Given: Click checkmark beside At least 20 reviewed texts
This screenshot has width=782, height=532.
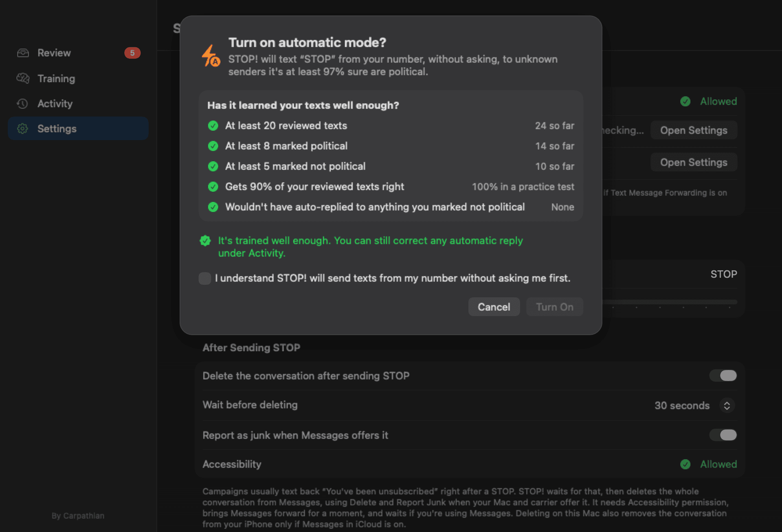Looking at the screenshot, I should (213, 125).
